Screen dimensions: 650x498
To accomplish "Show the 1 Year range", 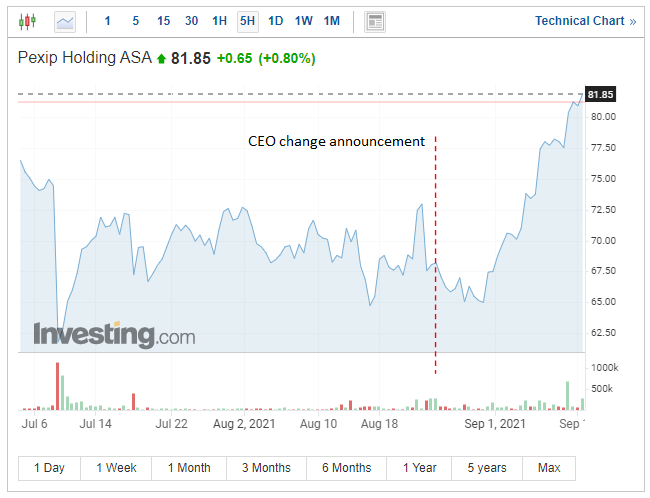I will pyautogui.click(x=419, y=468).
